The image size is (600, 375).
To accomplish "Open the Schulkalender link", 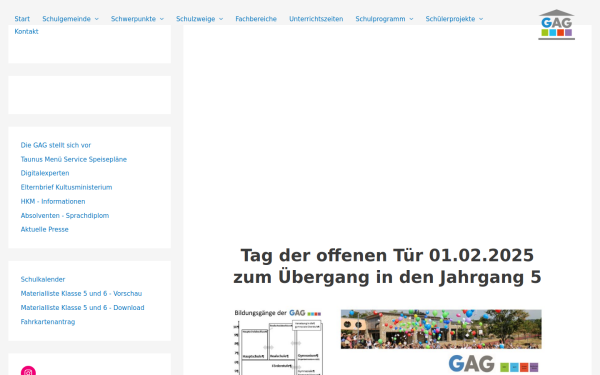I will (x=43, y=279).
